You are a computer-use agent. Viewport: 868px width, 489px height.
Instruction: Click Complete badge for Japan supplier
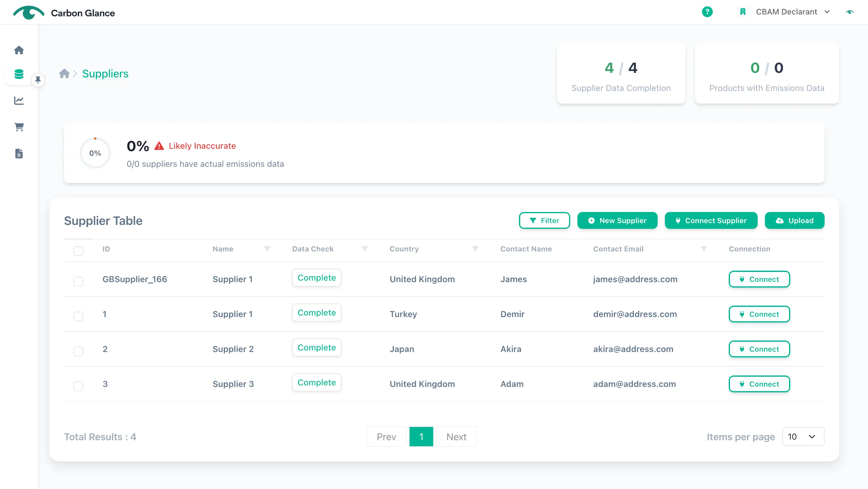(316, 347)
